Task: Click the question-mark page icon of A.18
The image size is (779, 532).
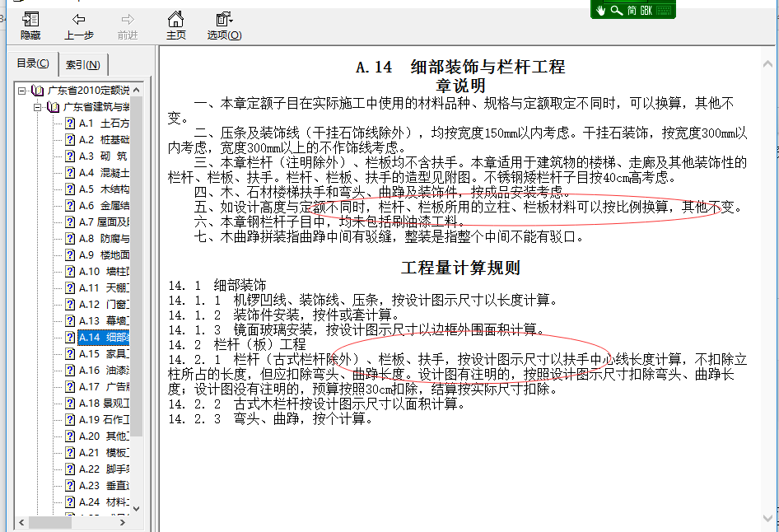Action: coord(70,403)
